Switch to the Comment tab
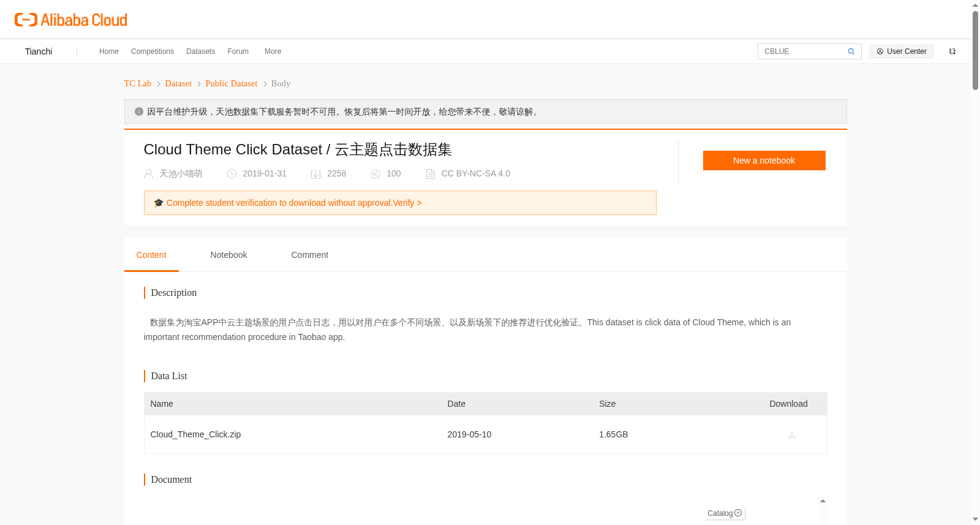Image resolution: width=980 pixels, height=525 pixels. [309, 255]
